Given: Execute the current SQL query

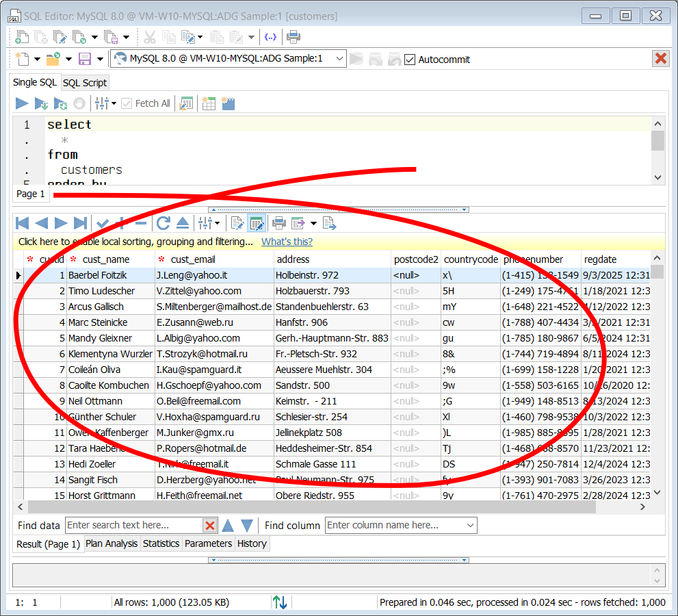Looking at the screenshot, I should coord(22,103).
